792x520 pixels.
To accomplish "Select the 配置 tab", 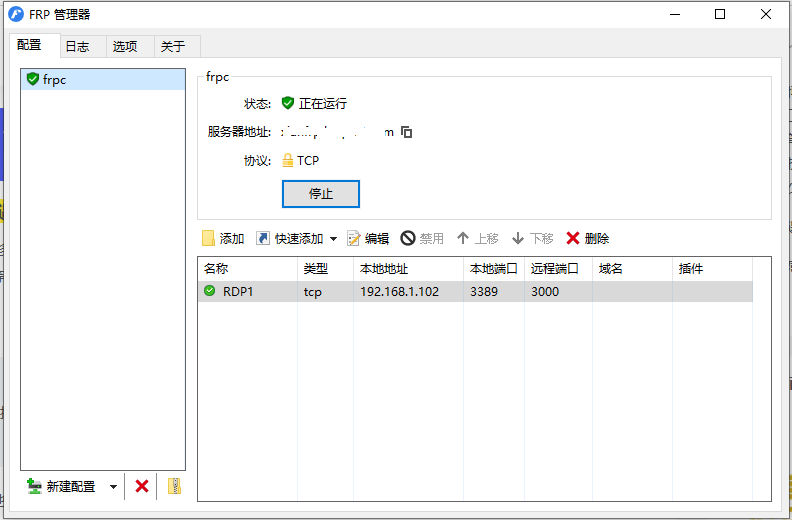I will coord(35,45).
